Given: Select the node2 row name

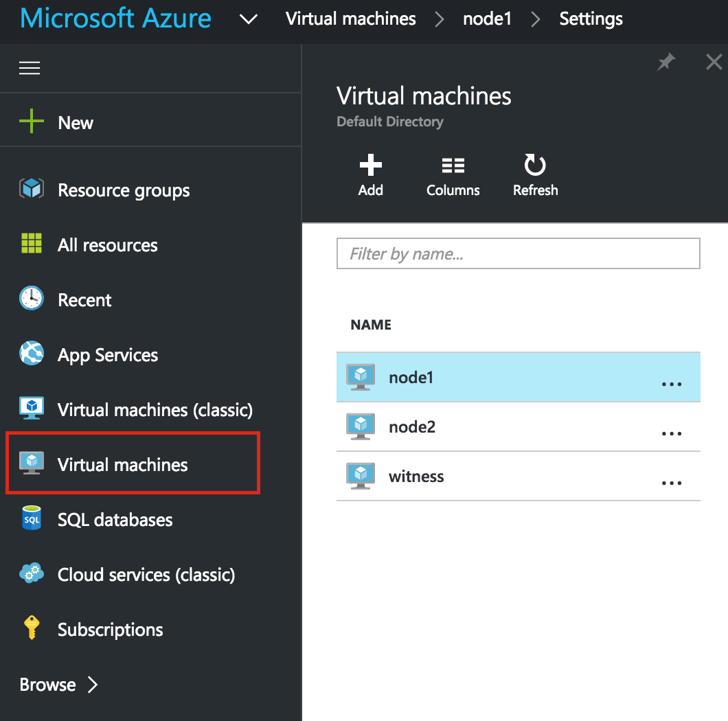Looking at the screenshot, I should [x=412, y=426].
